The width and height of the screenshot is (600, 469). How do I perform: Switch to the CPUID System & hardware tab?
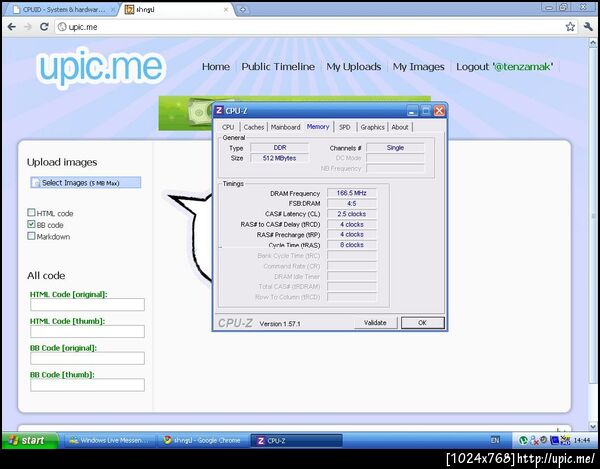click(x=61, y=10)
